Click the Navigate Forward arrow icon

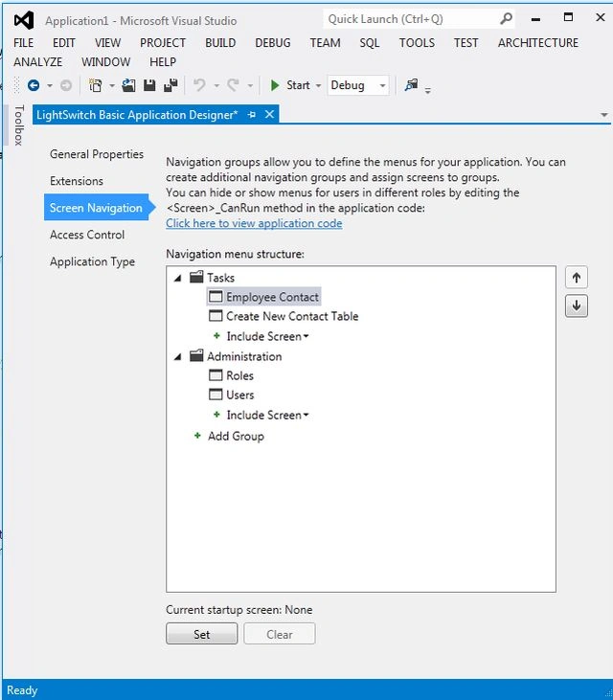coord(66,85)
